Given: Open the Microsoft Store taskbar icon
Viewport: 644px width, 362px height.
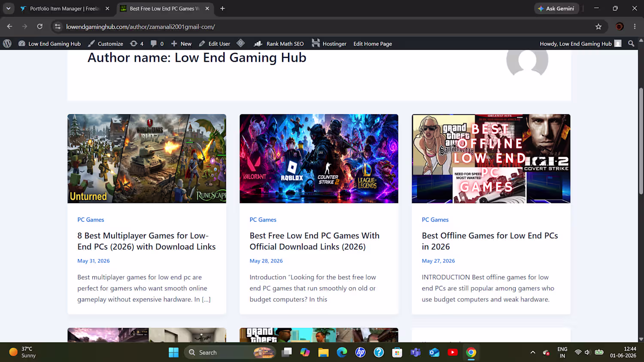Looking at the screenshot, I should coord(397,353).
